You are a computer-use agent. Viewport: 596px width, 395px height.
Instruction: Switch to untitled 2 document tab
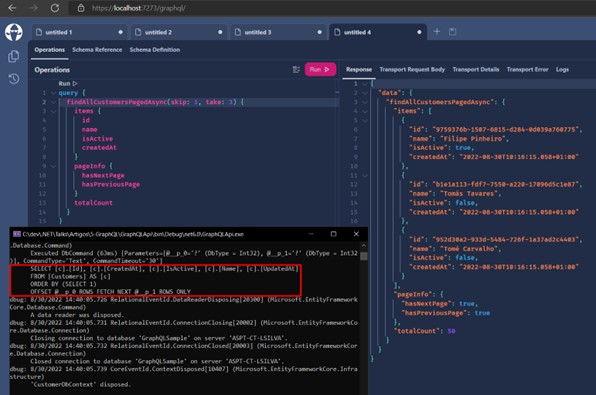pos(179,32)
